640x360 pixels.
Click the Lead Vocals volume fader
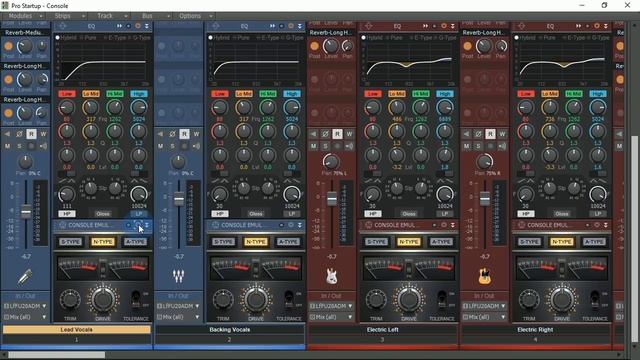tap(26, 212)
